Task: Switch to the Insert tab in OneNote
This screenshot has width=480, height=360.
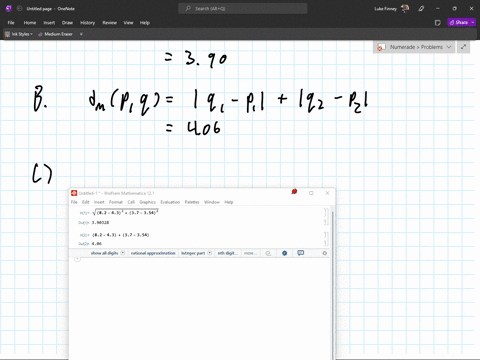Action: coord(49,23)
